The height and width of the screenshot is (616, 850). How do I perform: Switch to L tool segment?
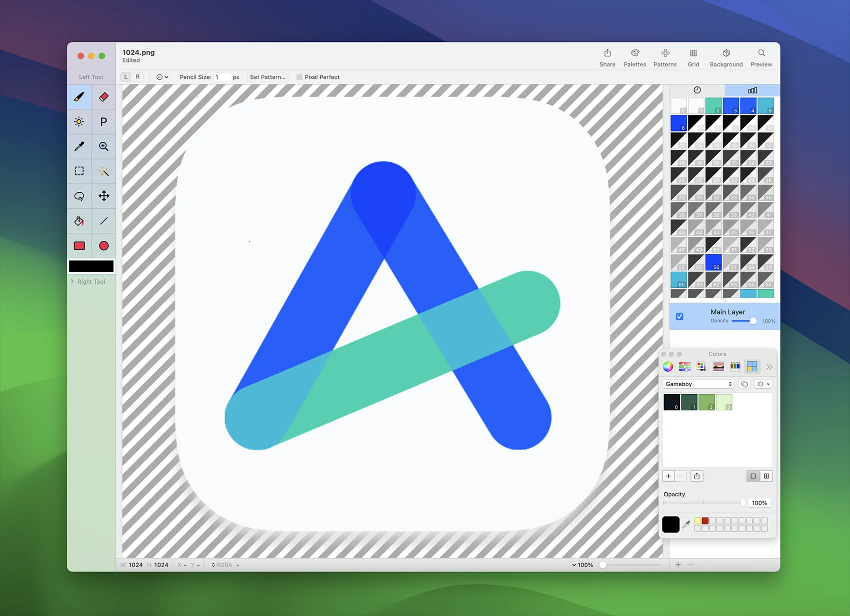(x=126, y=77)
